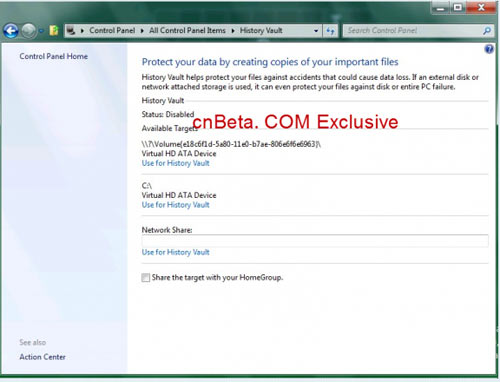Screen dimensions: 500x382
Task: Click the Protect your data heading
Action: (270, 62)
